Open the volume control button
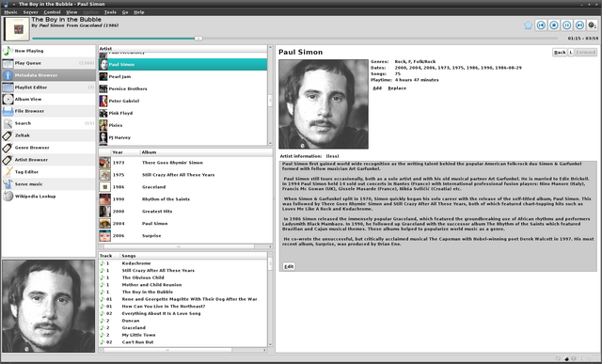Screen dimensions: 602x364 click(x=593, y=25)
